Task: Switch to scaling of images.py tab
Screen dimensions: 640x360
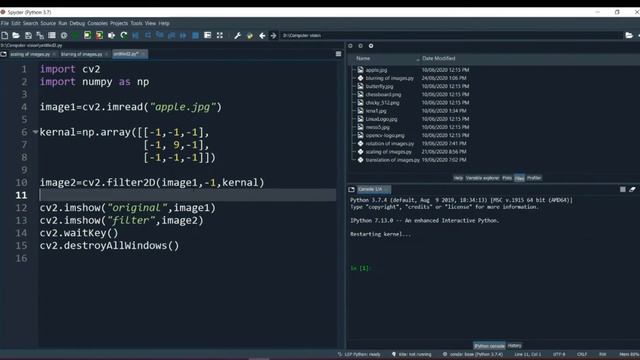Action: (32, 54)
